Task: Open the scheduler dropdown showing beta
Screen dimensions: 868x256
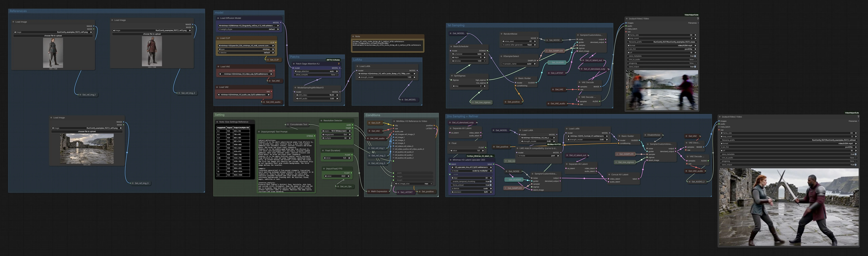Action: click(x=469, y=54)
